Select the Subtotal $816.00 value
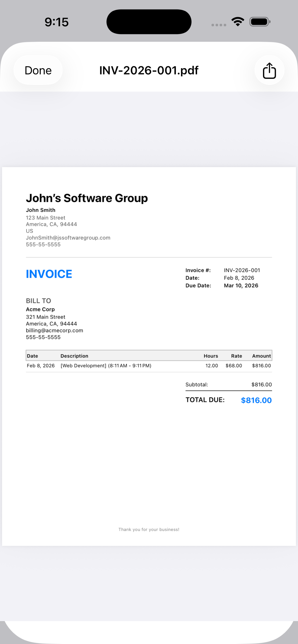 click(x=262, y=385)
